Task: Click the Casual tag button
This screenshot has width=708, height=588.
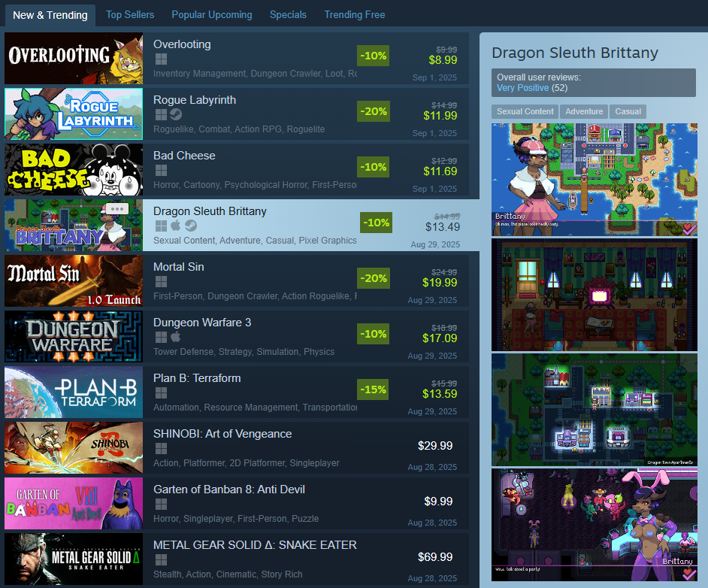Action: point(628,111)
